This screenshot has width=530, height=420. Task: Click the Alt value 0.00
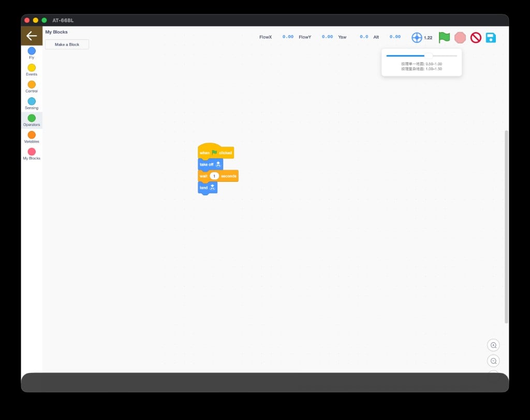[x=395, y=37]
